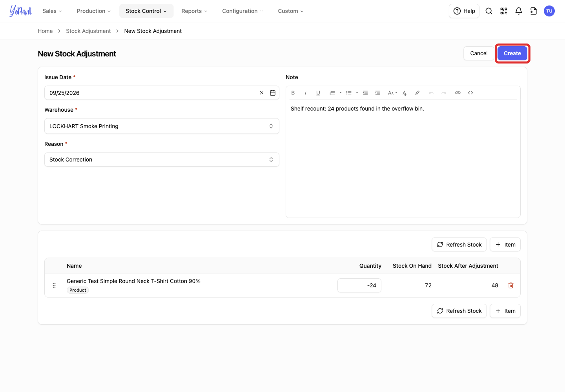Expand the Custom menu

point(291,11)
